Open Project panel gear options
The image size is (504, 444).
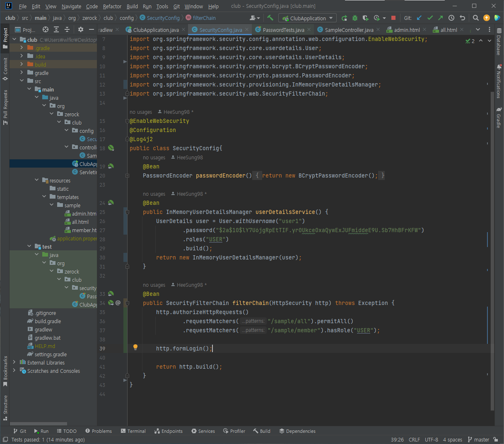[81, 29]
